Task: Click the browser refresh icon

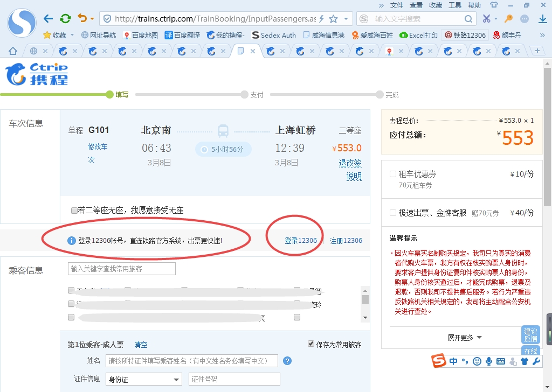Action: [x=65, y=18]
